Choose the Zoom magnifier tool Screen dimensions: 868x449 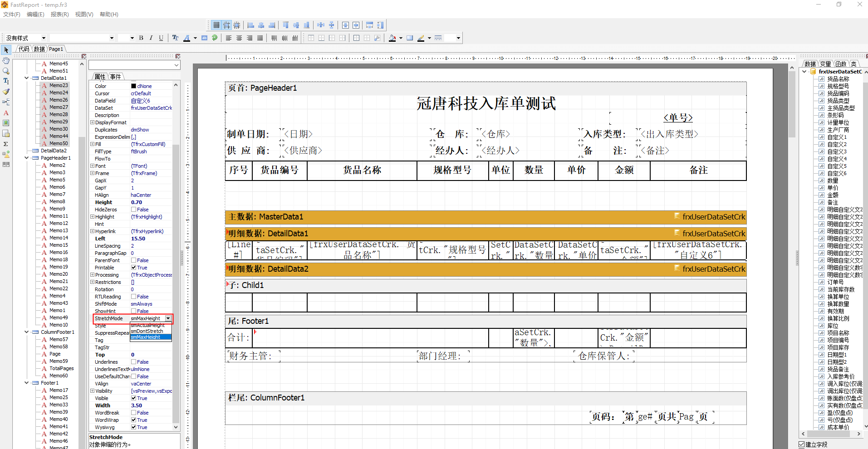point(6,71)
